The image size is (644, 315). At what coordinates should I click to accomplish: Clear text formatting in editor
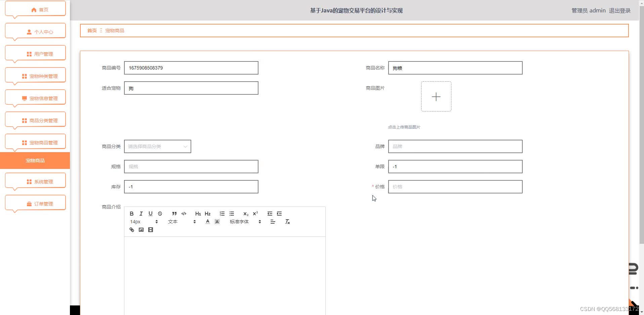287,222
